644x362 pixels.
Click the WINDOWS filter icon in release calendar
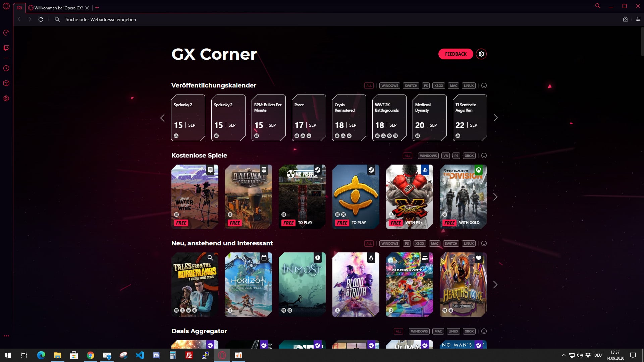pyautogui.click(x=389, y=85)
